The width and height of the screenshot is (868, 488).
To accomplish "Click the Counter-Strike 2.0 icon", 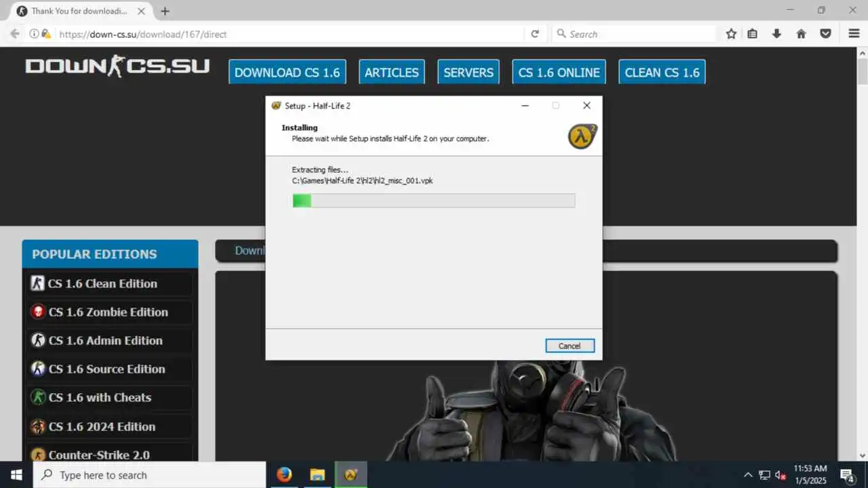I will pyautogui.click(x=38, y=455).
